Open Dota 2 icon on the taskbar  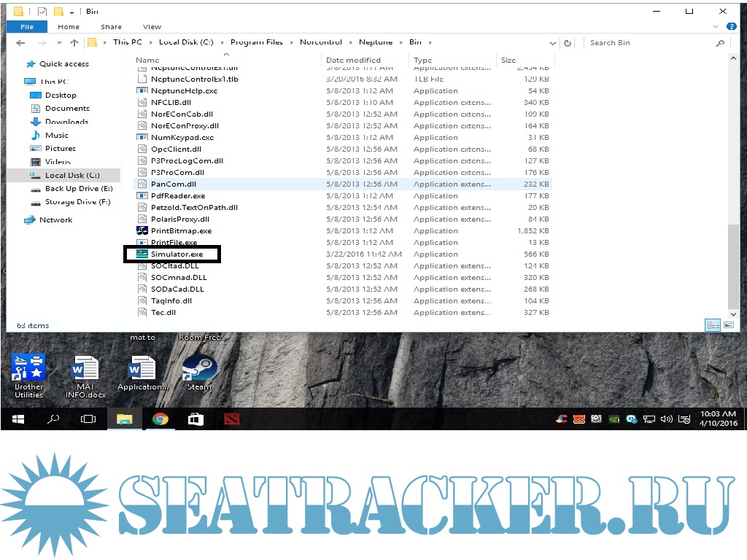(231, 419)
